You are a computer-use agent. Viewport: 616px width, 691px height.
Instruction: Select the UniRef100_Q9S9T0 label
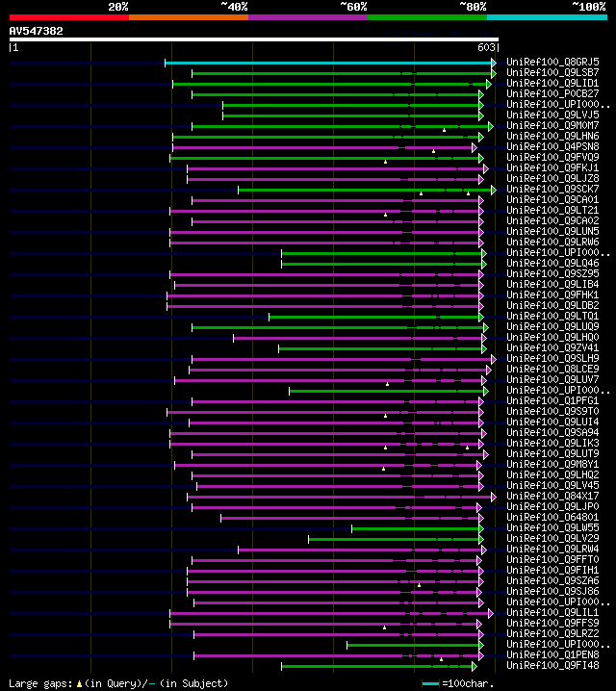tap(552, 411)
